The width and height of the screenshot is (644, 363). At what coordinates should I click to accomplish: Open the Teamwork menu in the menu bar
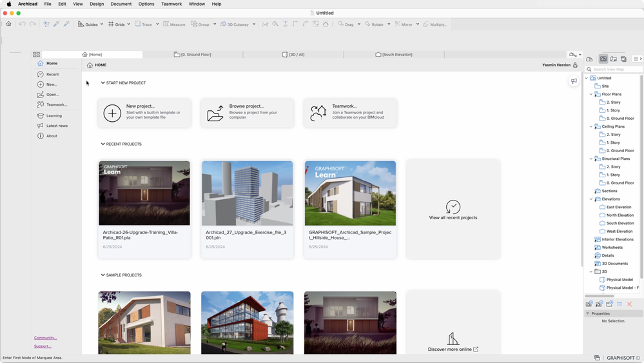pyautogui.click(x=171, y=4)
